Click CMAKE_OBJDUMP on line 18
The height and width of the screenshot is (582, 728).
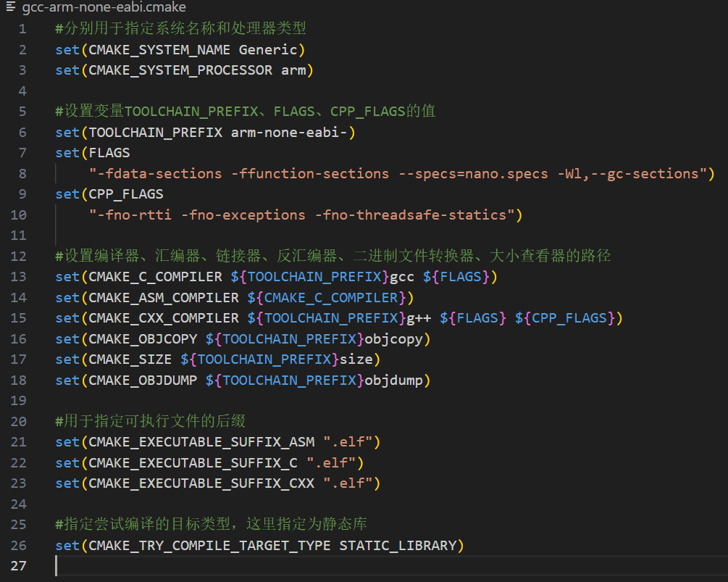[x=143, y=381]
